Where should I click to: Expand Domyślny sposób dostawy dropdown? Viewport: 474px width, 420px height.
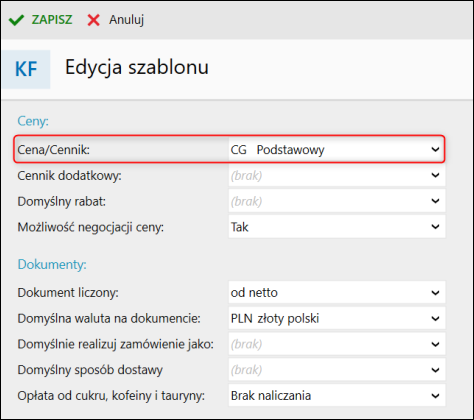(435, 370)
